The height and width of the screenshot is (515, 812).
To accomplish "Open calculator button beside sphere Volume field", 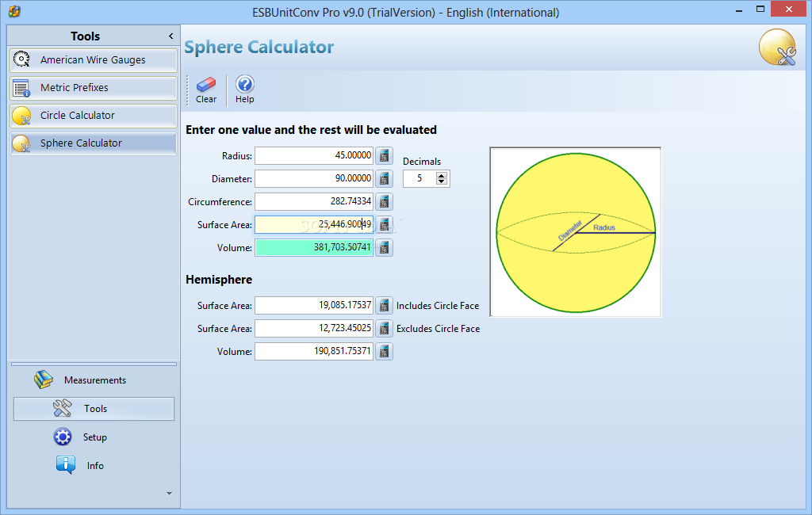I will (x=384, y=247).
